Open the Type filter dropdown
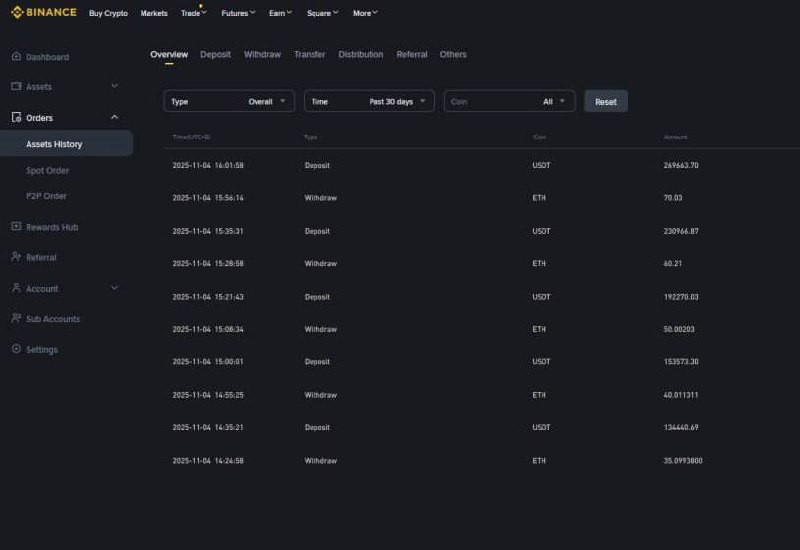This screenshot has width=800, height=550. 229,101
